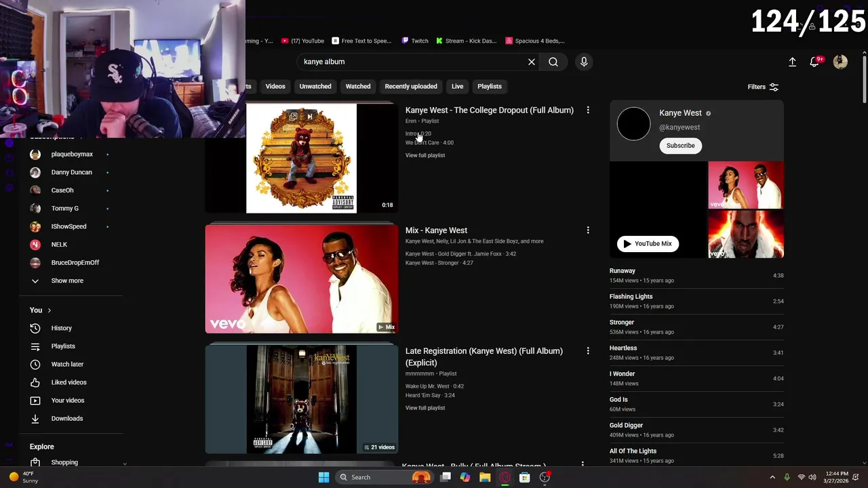The image size is (868, 488).
Task: Open Microsoft Store from the taskbar
Action: (x=524, y=477)
